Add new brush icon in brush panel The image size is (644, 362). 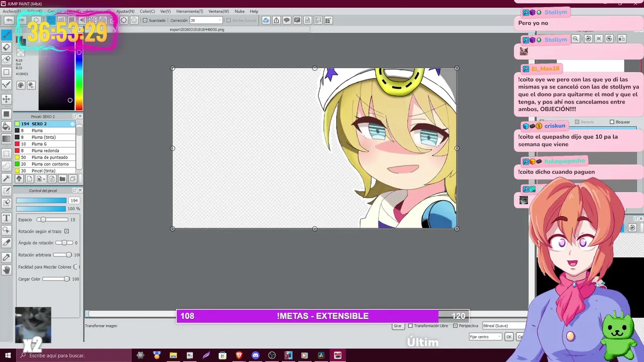point(29,179)
